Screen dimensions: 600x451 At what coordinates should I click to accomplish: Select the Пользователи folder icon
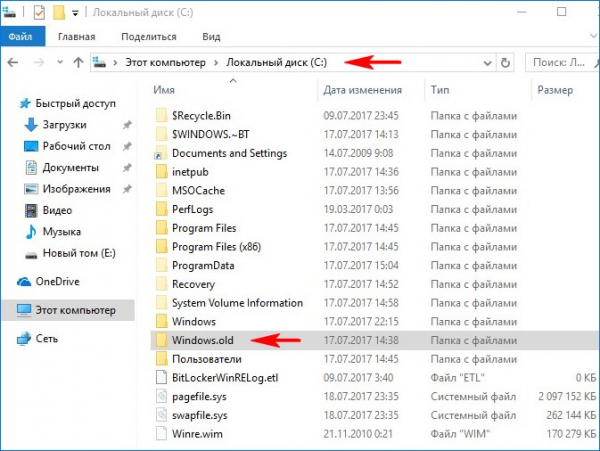pos(161,359)
